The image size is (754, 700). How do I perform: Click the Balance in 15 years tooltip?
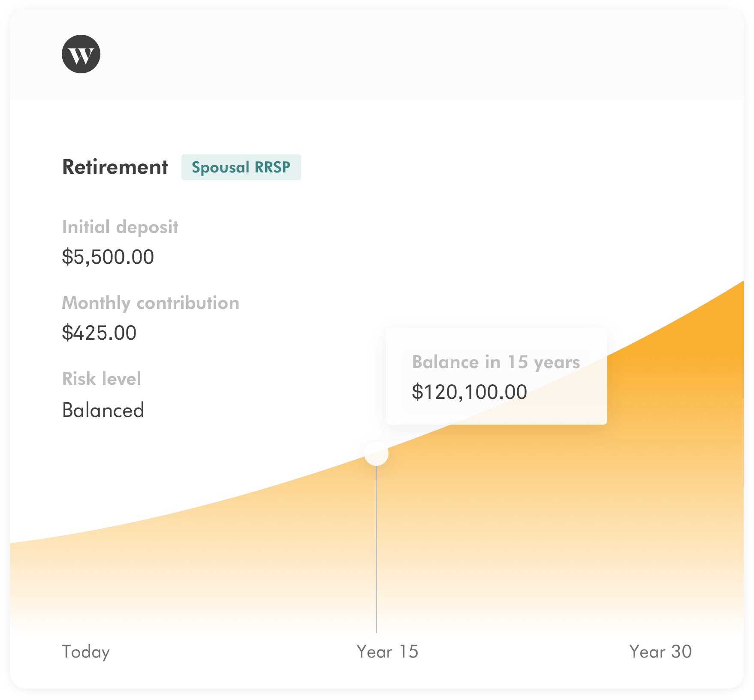pos(496,377)
